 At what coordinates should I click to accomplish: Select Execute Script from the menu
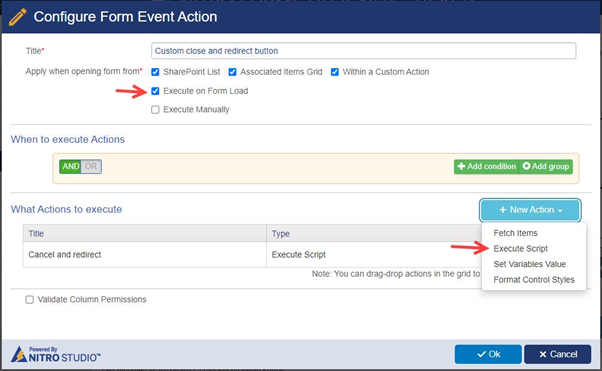521,248
